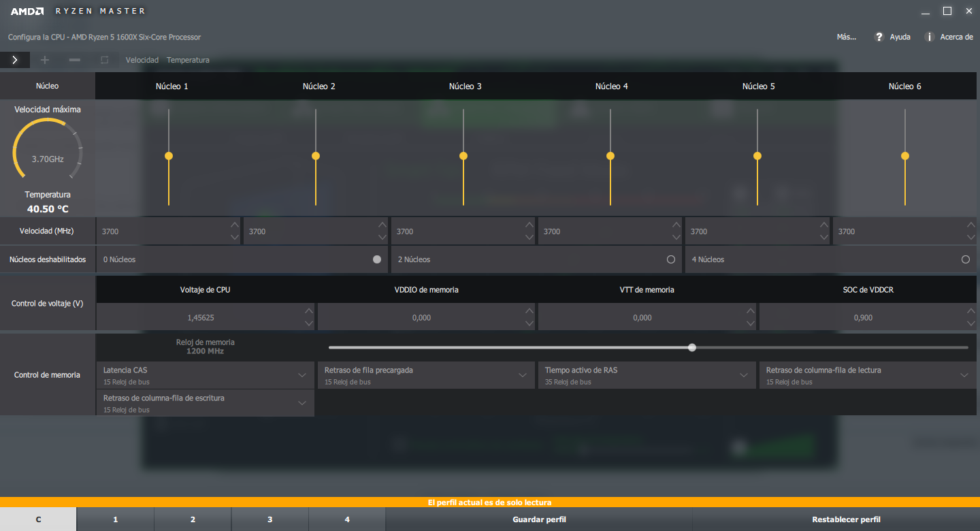Image resolution: width=980 pixels, height=531 pixels.
Task: Click the Reloj de memoria slider handle
Action: pos(692,347)
